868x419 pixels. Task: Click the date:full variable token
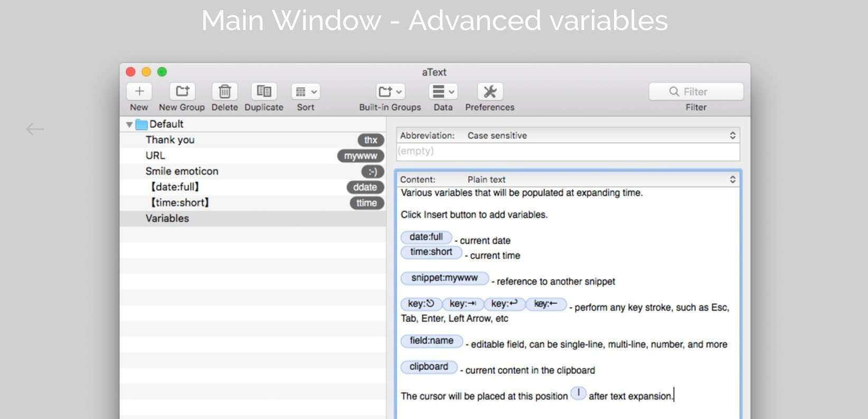pyautogui.click(x=426, y=237)
